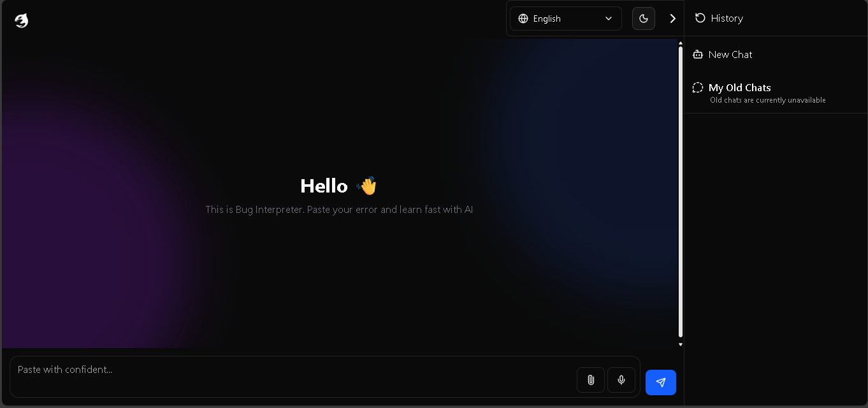Open the English language dropdown
The height and width of the screenshot is (408, 868).
coord(566,18)
